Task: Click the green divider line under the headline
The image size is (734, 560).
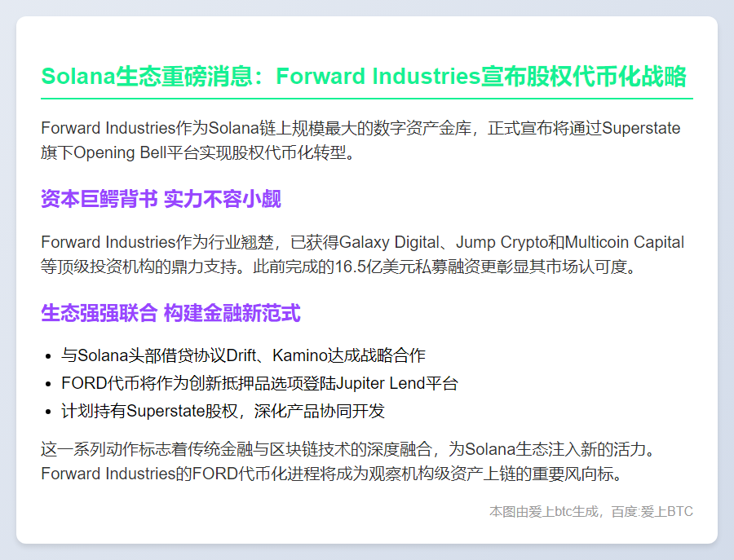Action: pyautogui.click(x=366, y=99)
